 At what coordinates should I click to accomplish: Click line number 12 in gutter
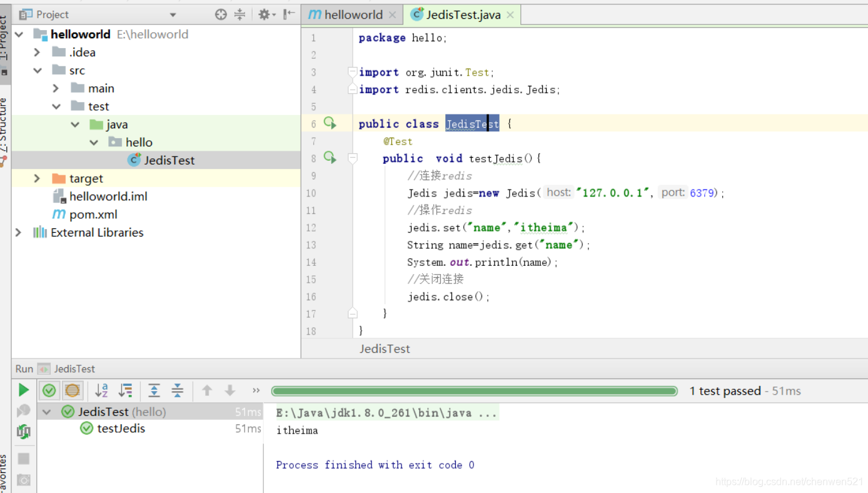pos(311,228)
